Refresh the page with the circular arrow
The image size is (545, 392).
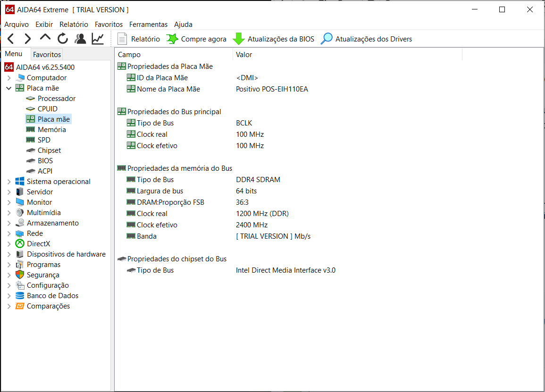pyautogui.click(x=63, y=39)
